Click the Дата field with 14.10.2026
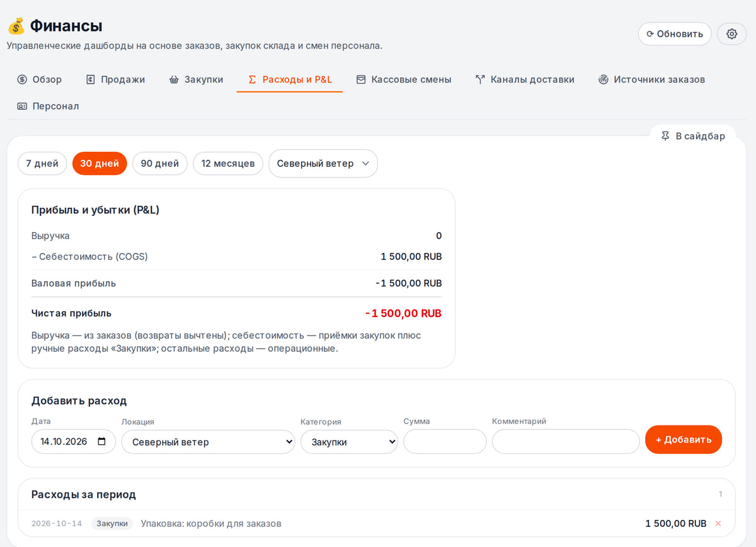Screen dimensions: 756x547 click(74, 441)
